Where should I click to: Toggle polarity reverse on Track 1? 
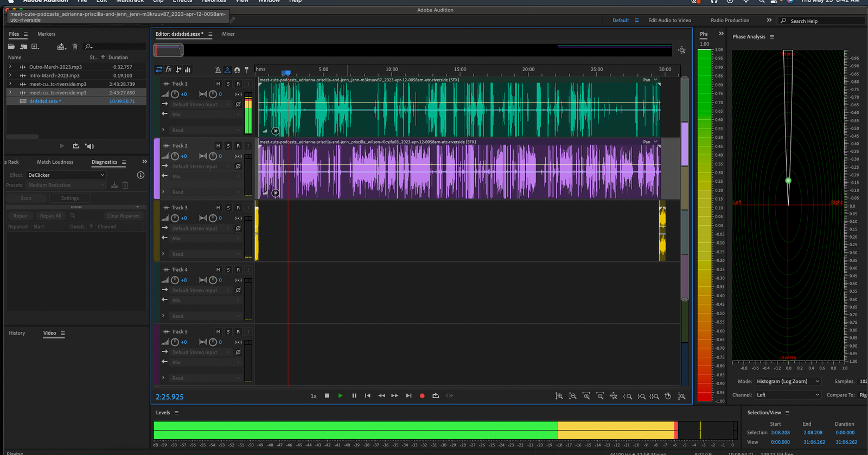point(238,105)
